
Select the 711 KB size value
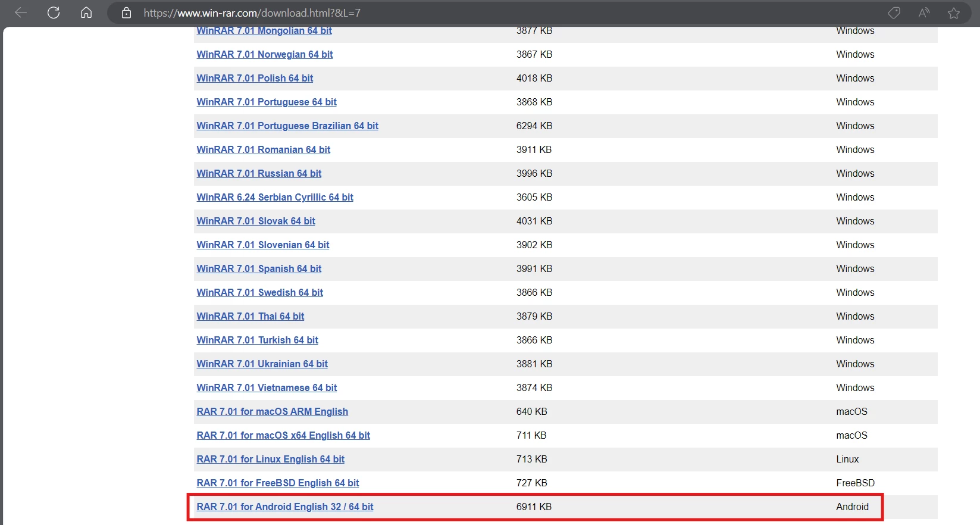pyautogui.click(x=531, y=435)
